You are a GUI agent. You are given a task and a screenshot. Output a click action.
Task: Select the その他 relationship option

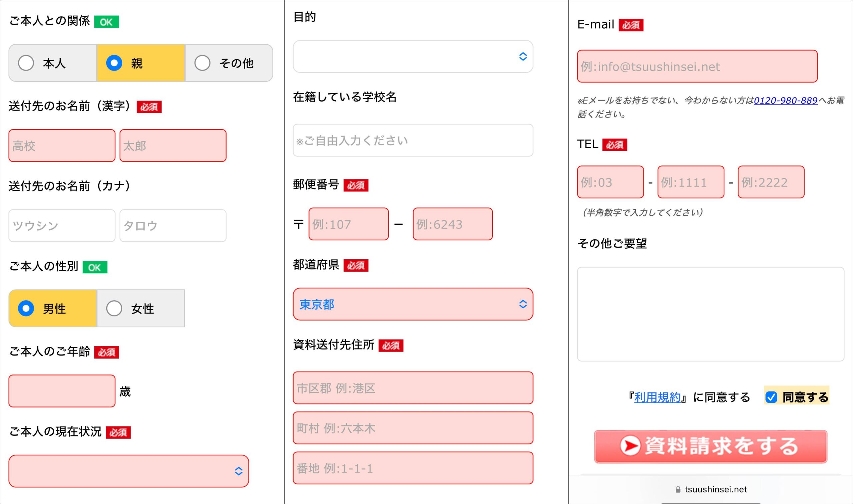point(202,63)
